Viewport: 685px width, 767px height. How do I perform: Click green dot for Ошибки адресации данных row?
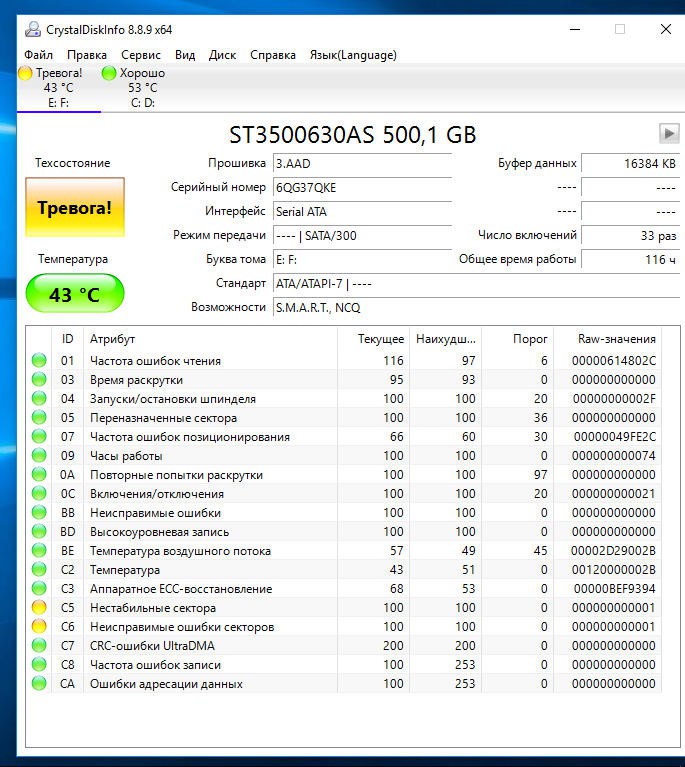(x=39, y=683)
